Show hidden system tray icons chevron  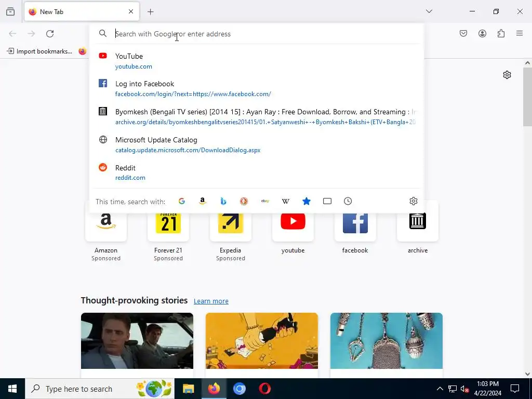point(440,389)
